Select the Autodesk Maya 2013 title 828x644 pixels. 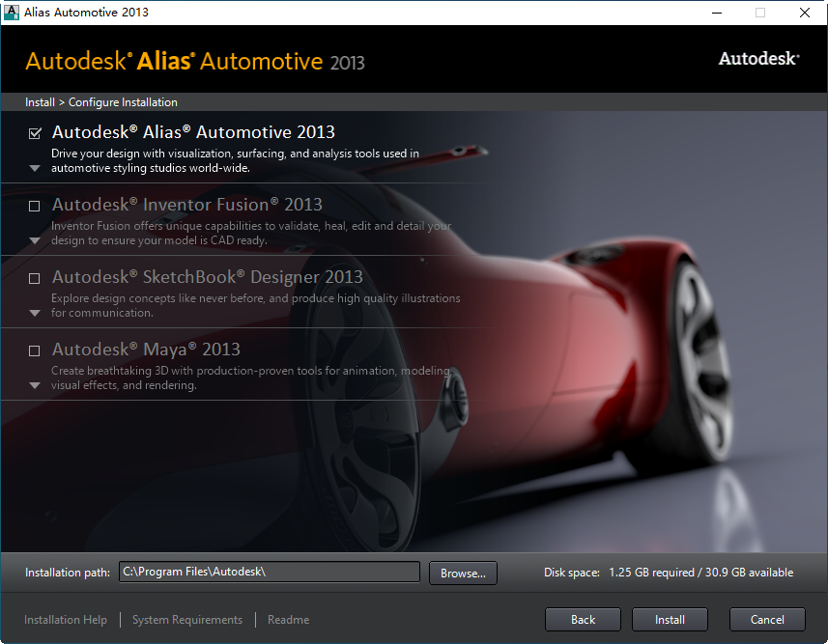tap(146, 349)
